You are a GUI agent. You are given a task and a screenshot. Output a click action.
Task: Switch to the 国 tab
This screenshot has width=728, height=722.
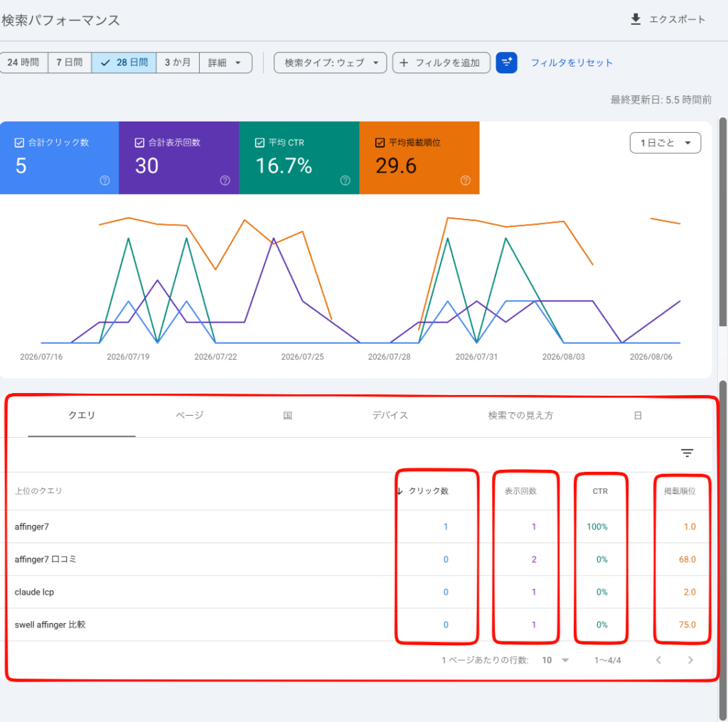[287, 415]
